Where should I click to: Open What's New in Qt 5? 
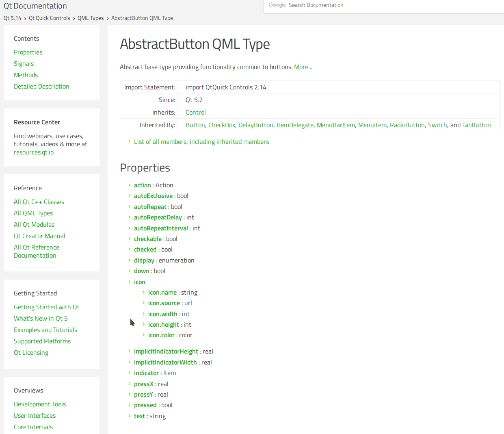point(41,319)
